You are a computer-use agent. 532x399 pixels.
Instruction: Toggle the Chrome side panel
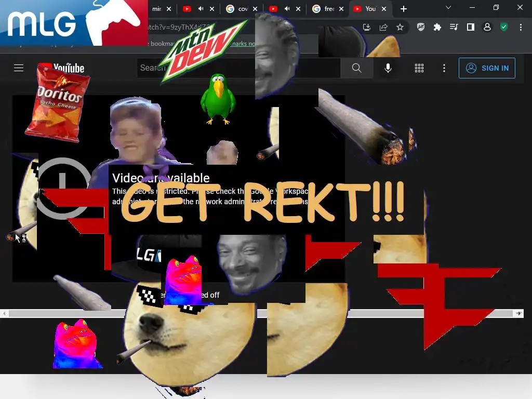click(x=471, y=27)
